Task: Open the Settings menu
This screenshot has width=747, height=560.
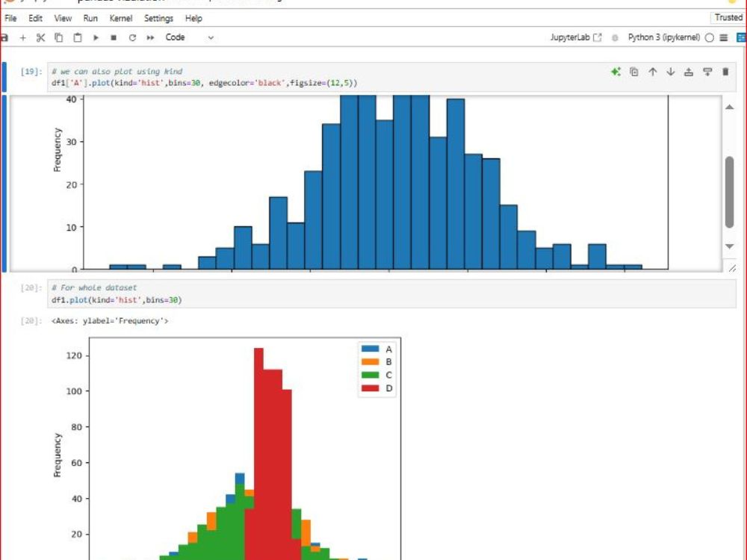Action: [x=158, y=18]
